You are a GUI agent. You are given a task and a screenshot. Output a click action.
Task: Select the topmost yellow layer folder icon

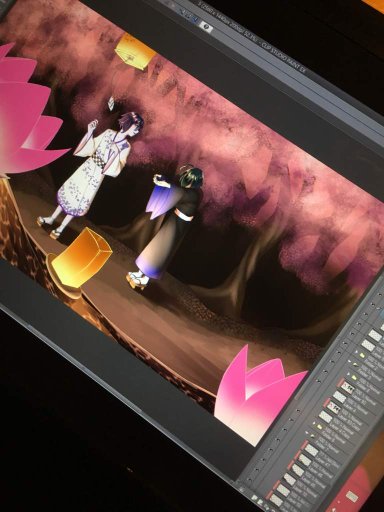(362, 355)
